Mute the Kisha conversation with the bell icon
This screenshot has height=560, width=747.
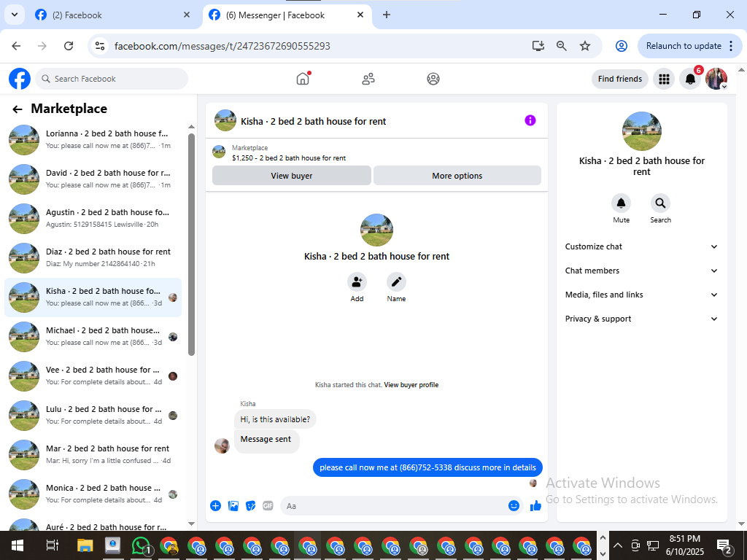(x=622, y=203)
